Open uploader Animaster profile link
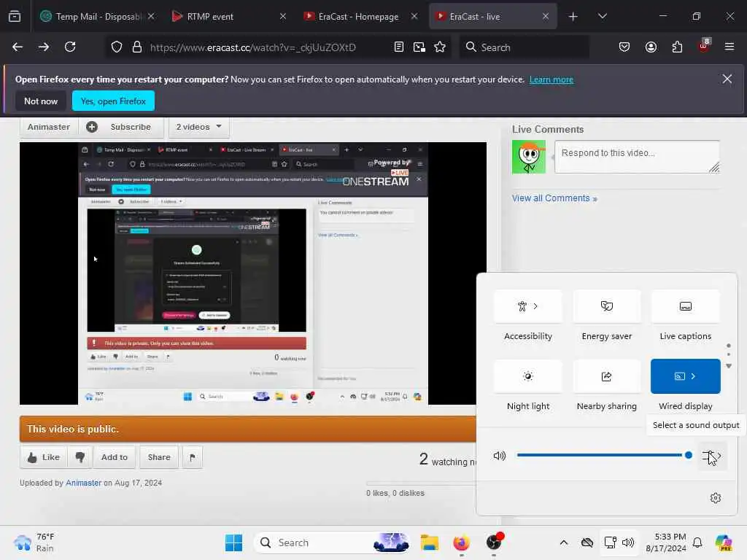This screenshot has width=747, height=560. pos(83,483)
